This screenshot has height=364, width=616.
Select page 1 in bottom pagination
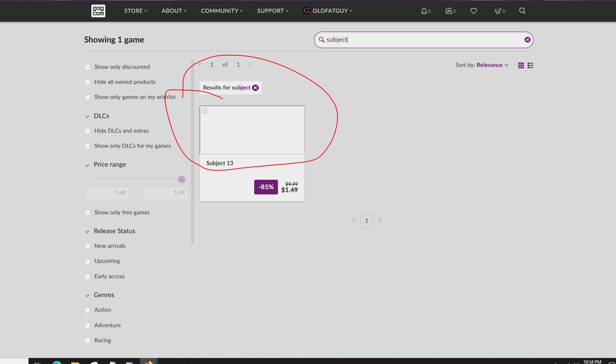(367, 221)
